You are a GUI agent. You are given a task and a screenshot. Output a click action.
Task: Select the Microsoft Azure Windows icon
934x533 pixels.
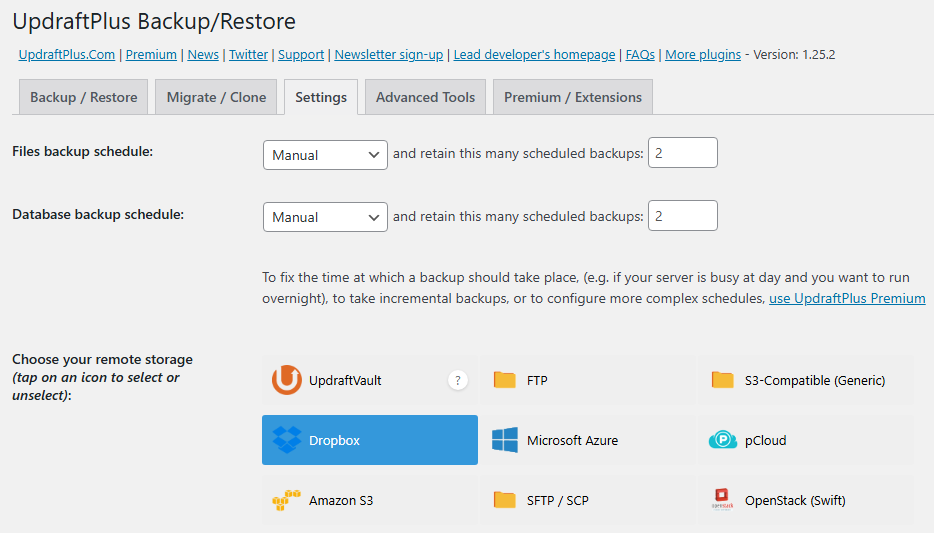[x=505, y=440]
